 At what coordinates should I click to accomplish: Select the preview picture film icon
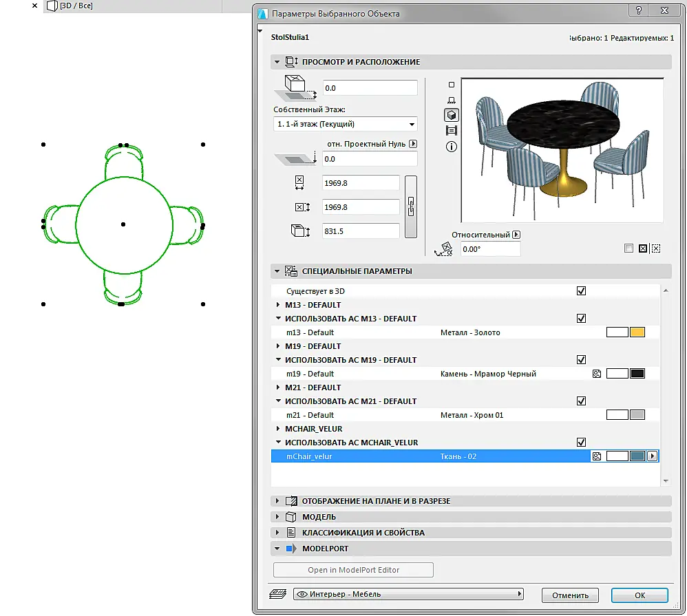coord(452,131)
